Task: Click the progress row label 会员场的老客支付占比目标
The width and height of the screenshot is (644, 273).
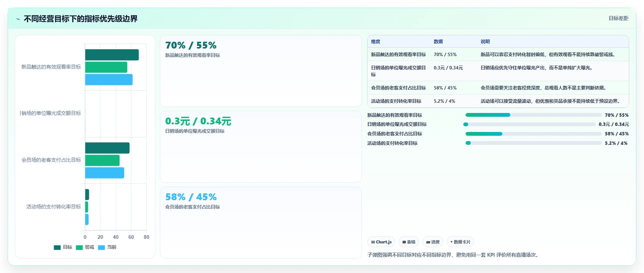Action: [395, 134]
